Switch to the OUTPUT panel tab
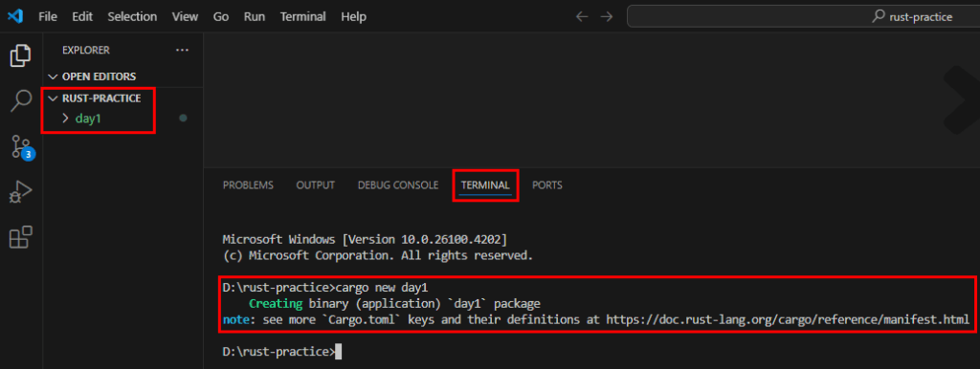This screenshot has width=980, height=369. [316, 185]
